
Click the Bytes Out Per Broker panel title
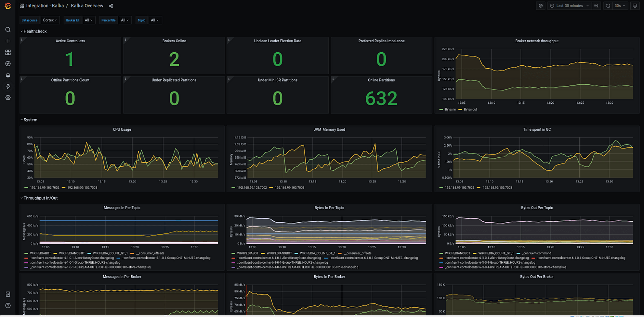pyautogui.click(x=537, y=276)
